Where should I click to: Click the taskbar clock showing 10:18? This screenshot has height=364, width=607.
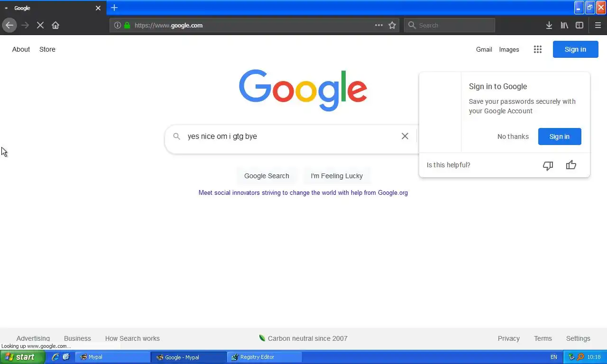tap(594, 357)
